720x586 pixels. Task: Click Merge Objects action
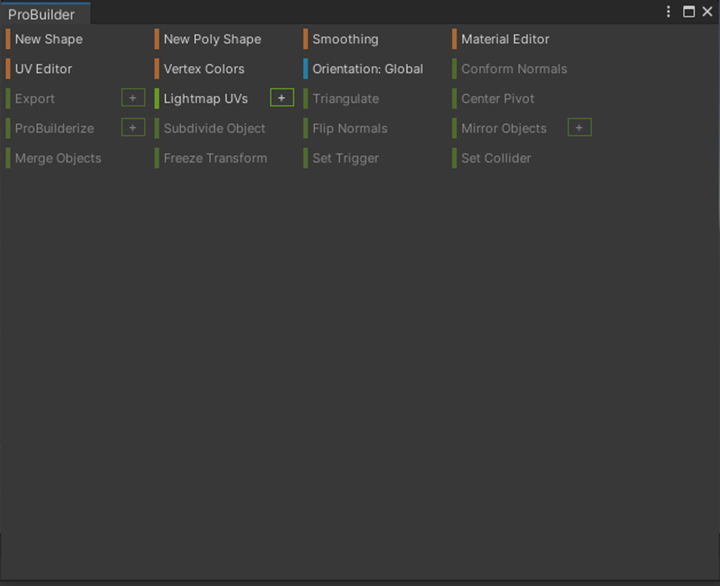pyautogui.click(x=58, y=158)
